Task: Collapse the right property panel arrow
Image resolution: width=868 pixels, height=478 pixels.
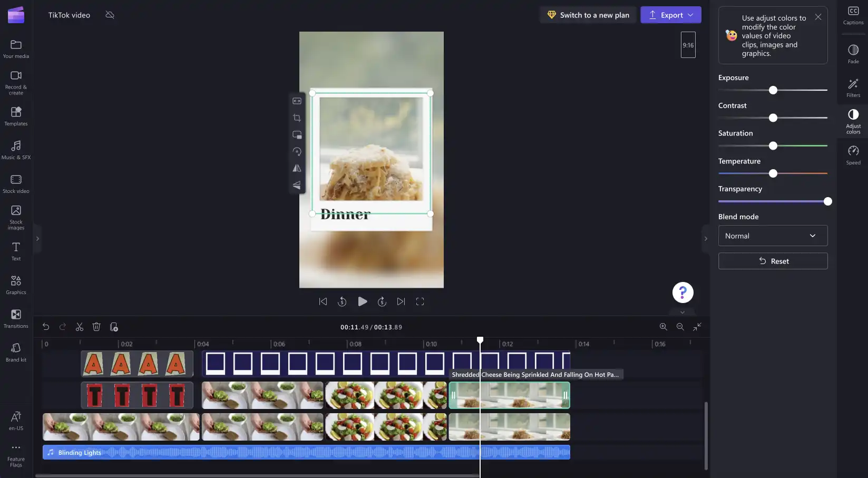Action: point(706,239)
